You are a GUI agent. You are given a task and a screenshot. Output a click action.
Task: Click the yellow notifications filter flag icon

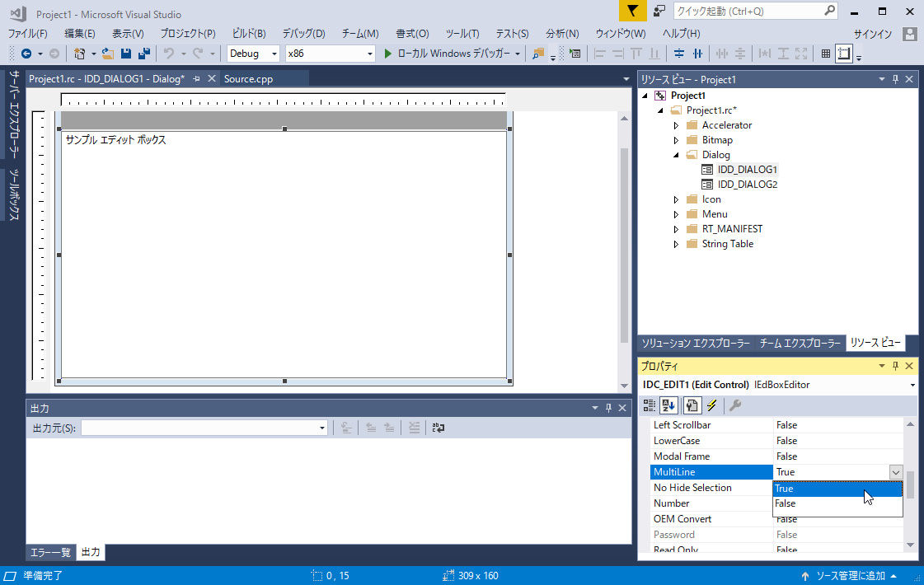click(x=632, y=12)
